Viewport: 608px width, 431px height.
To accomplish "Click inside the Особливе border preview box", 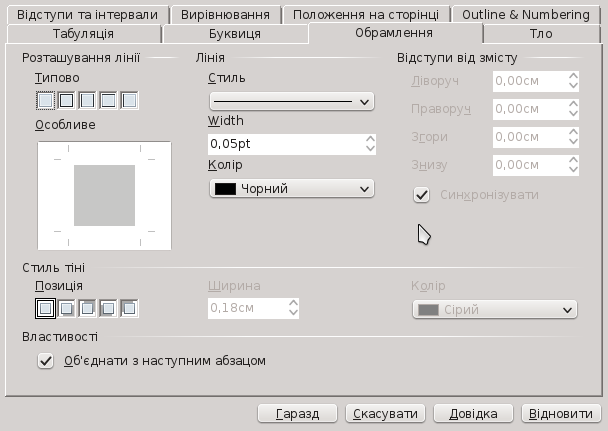I will [104, 195].
